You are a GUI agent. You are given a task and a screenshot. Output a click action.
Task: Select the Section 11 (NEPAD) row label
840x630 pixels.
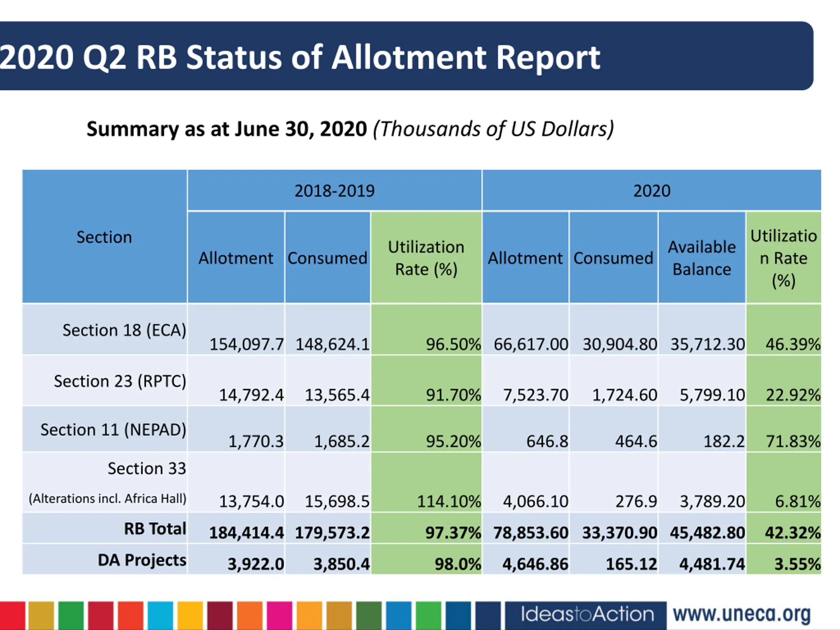coord(113,430)
